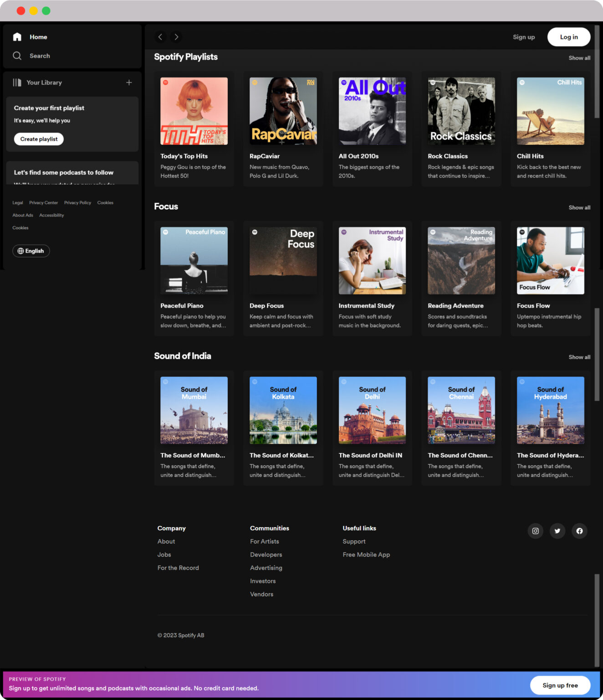Click the Log in button

coord(568,37)
